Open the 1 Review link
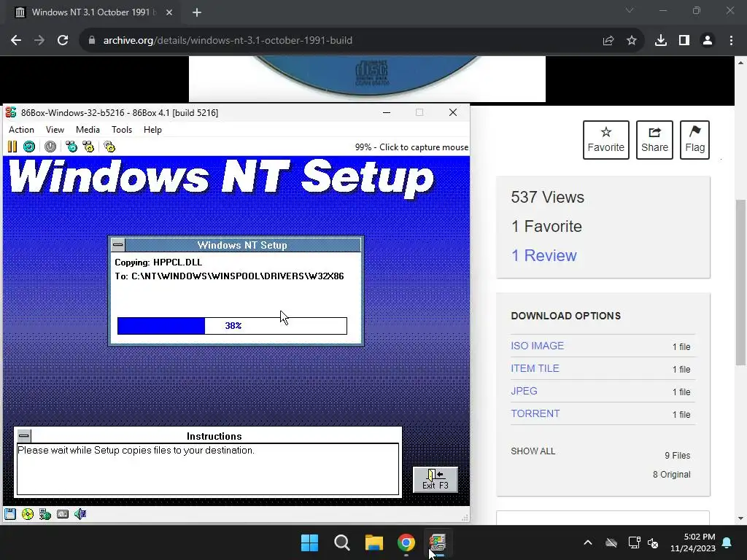This screenshot has height=560, width=747. 543,256
